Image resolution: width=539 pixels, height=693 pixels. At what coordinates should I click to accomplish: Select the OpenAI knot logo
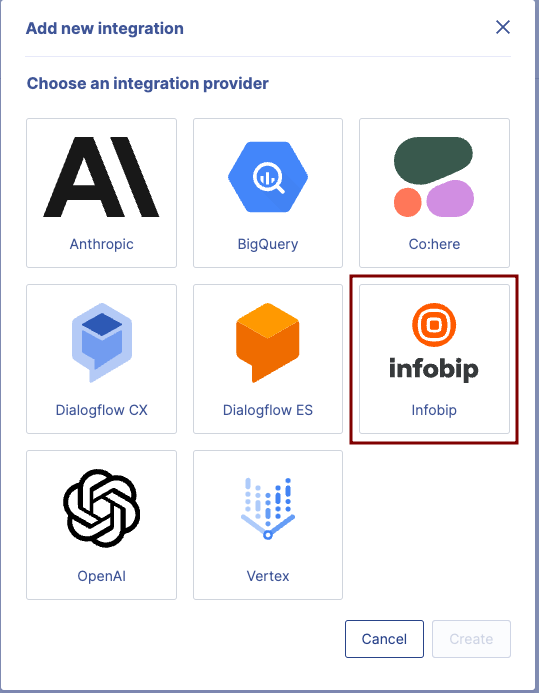(x=102, y=508)
